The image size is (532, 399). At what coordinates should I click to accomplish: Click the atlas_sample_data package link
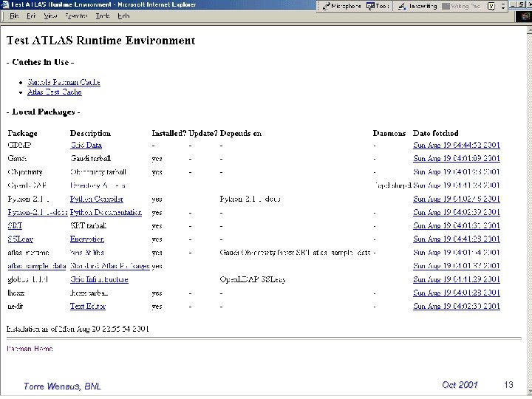(37, 266)
